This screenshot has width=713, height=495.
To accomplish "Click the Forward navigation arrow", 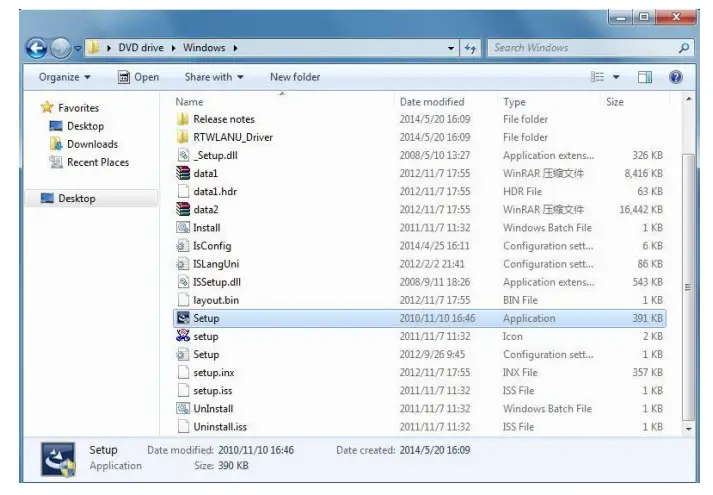I will click(x=60, y=48).
